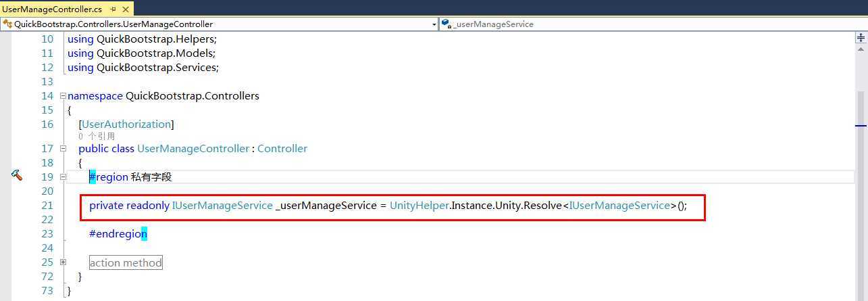Click the _userManageService field name in code
The image size is (868, 301).
pyautogui.click(x=326, y=206)
